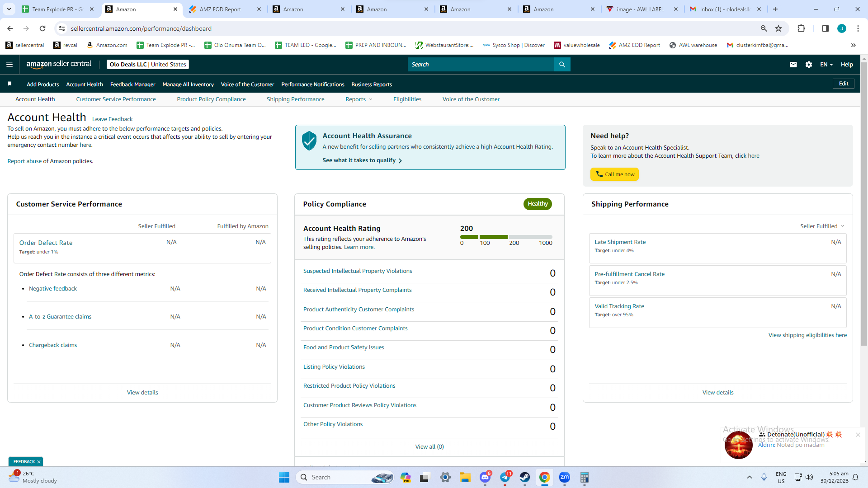
Task: Click View shipping eligibilities here
Action: (807, 335)
